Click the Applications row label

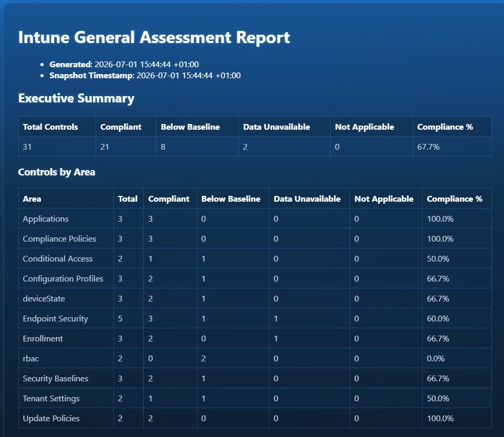(x=46, y=219)
